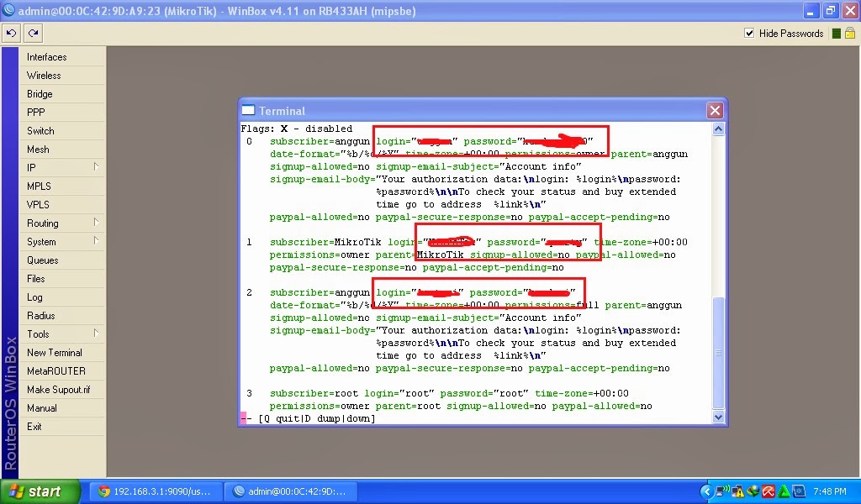Expand the Routing submenu arrow
The height and width of the screenshot is (504, 861).
pyautogui.click(x=96, y=222)
